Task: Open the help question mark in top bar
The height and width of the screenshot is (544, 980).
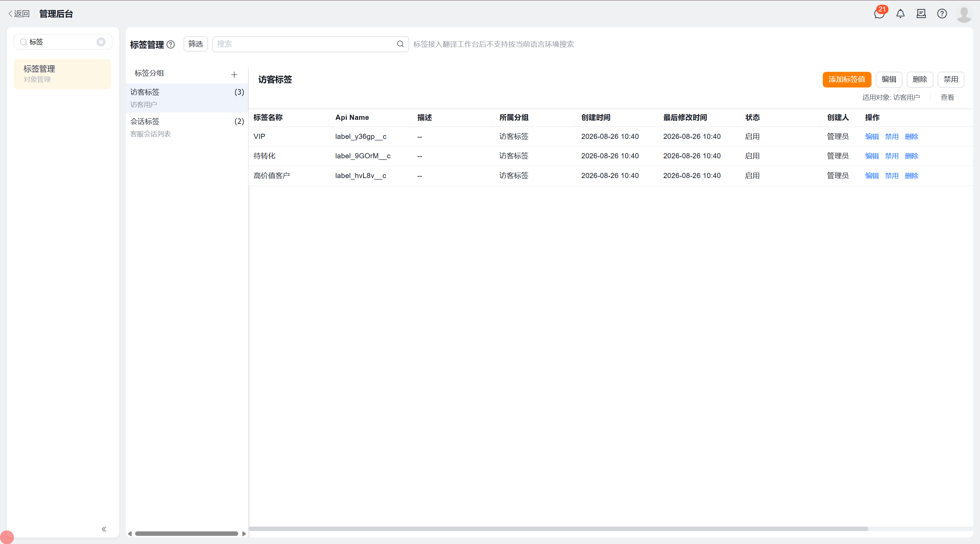Action: (x=942, y=14)
